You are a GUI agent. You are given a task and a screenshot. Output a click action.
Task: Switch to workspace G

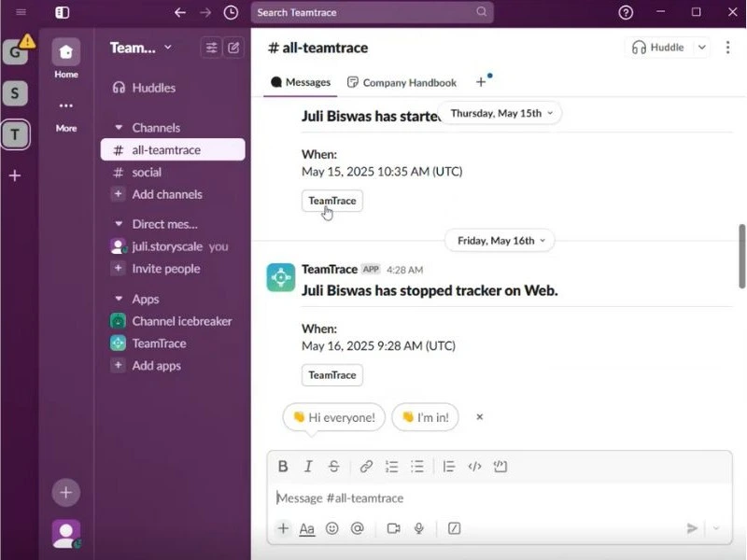15,51
